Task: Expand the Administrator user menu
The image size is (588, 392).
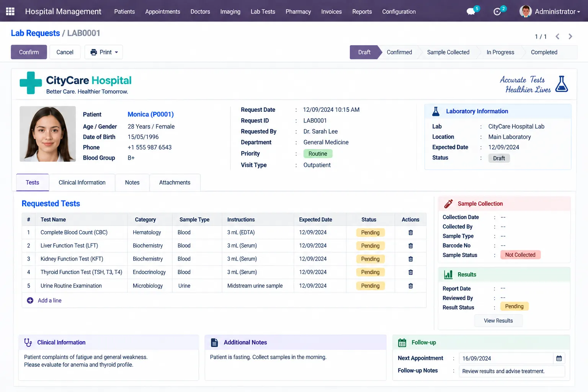Action: coord(557,11)
